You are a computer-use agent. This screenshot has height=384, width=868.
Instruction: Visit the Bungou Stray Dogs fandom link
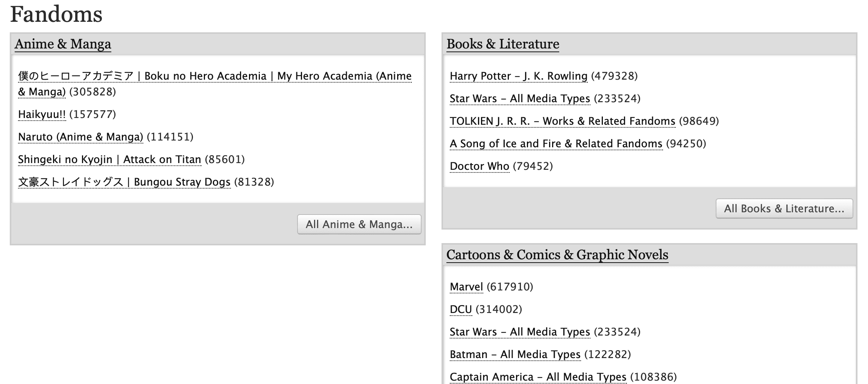[x=124, y=182]
